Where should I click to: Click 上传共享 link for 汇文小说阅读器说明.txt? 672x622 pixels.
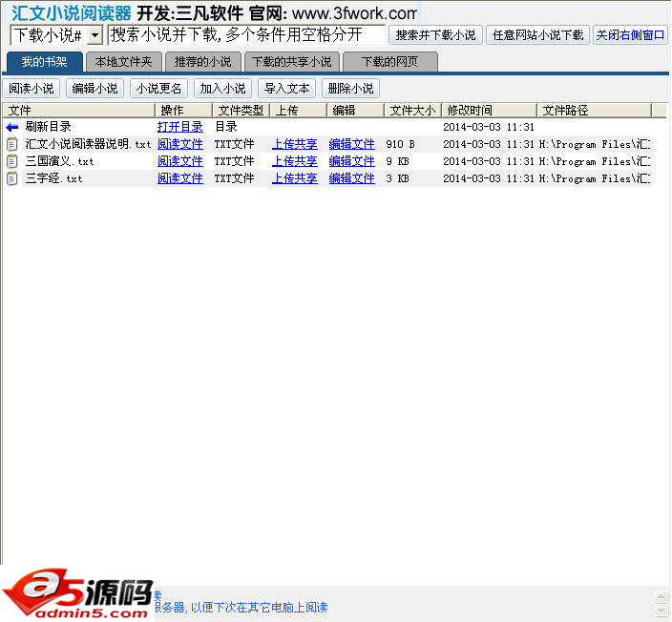click(x=295, y=144)
